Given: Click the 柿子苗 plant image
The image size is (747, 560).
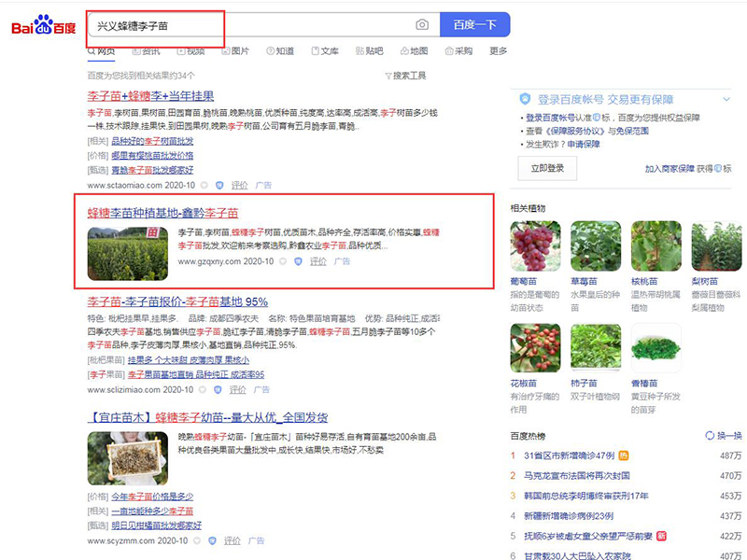Looking at the screenshot, I should click(x=596, y=347).
